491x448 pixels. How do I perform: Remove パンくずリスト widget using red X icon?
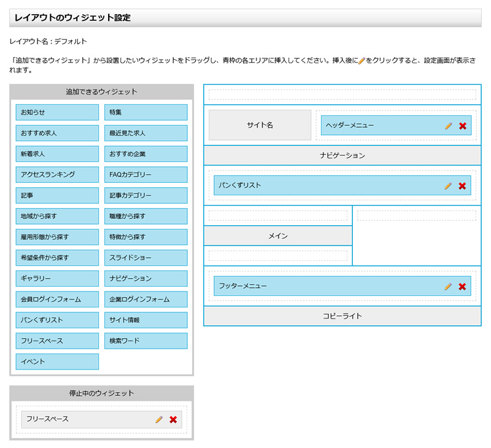(x=462, y=185)
